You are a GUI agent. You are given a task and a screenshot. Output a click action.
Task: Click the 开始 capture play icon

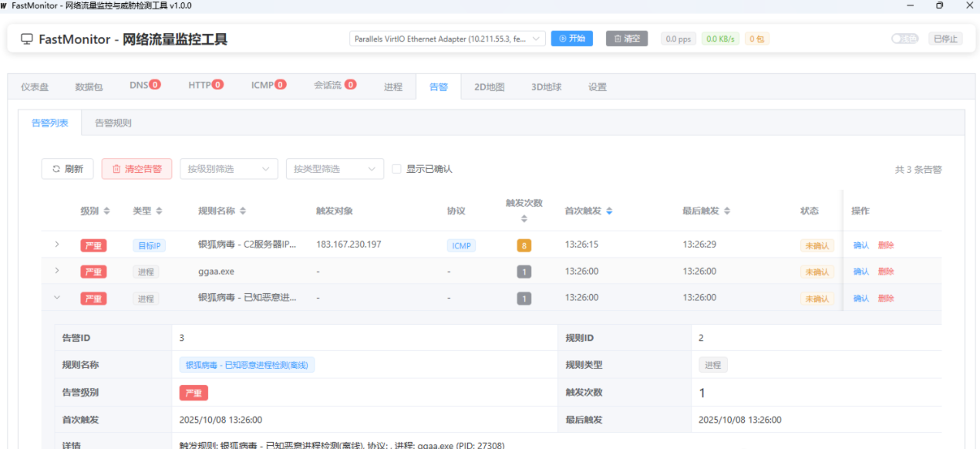pyautogui.click(x=564, y=38)
